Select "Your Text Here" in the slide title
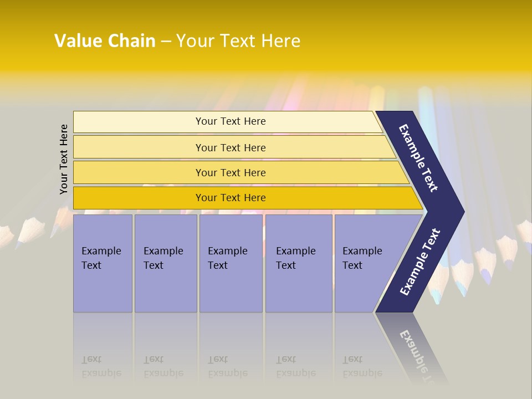The width and height of the screenshot is (532, 399). (238, 41)
